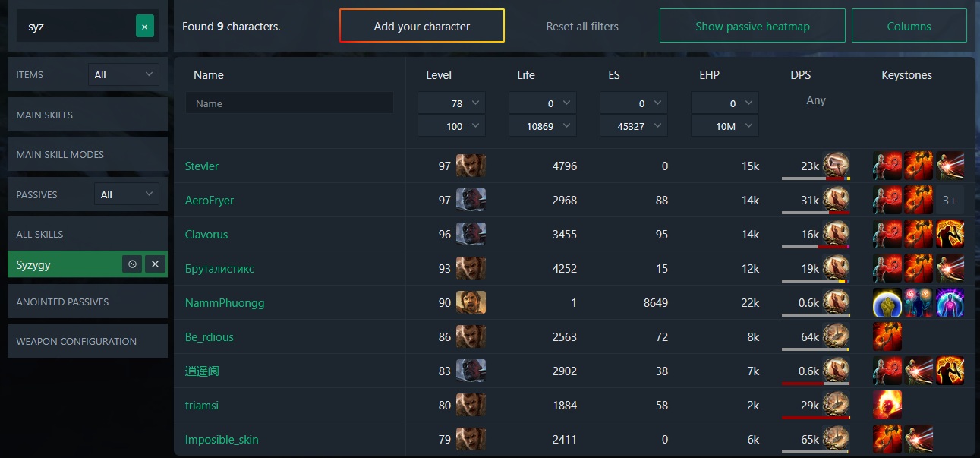This screenshot has width=980, height=458.
Task: Click the Name filter input field
Action: point(289,103)
